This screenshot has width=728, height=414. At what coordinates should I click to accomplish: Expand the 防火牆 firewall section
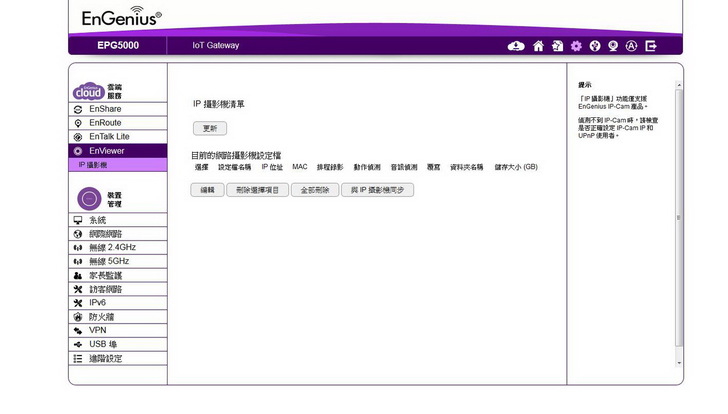(x=101, y=316)
